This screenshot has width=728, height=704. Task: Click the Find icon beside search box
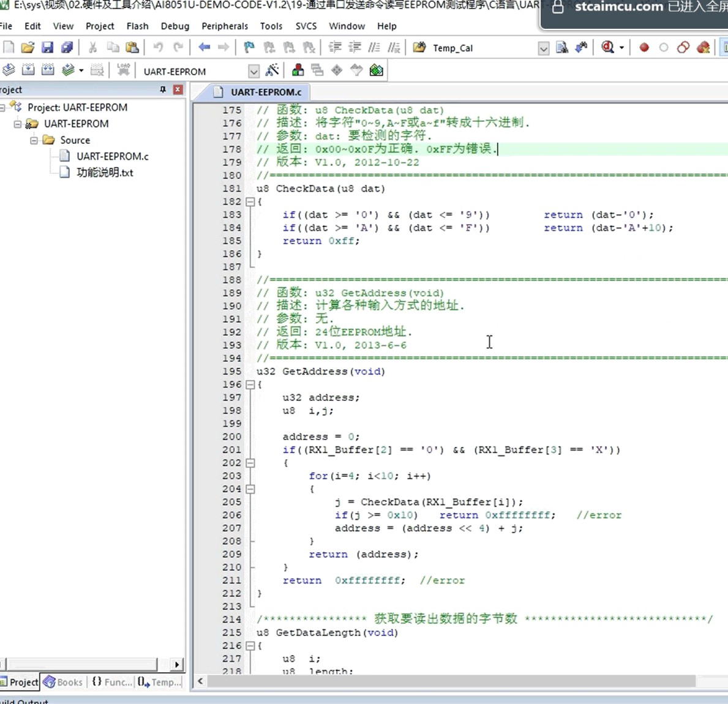[562, 47]
